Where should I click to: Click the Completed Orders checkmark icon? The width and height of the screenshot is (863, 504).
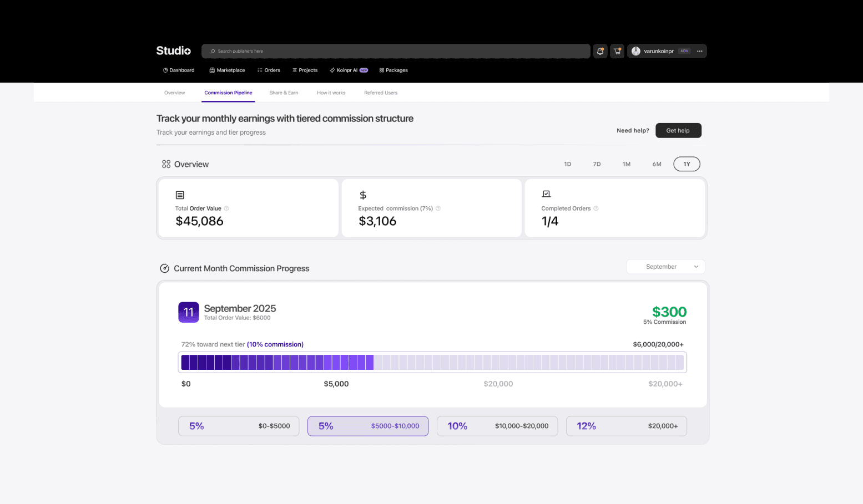tap(546, 194)
